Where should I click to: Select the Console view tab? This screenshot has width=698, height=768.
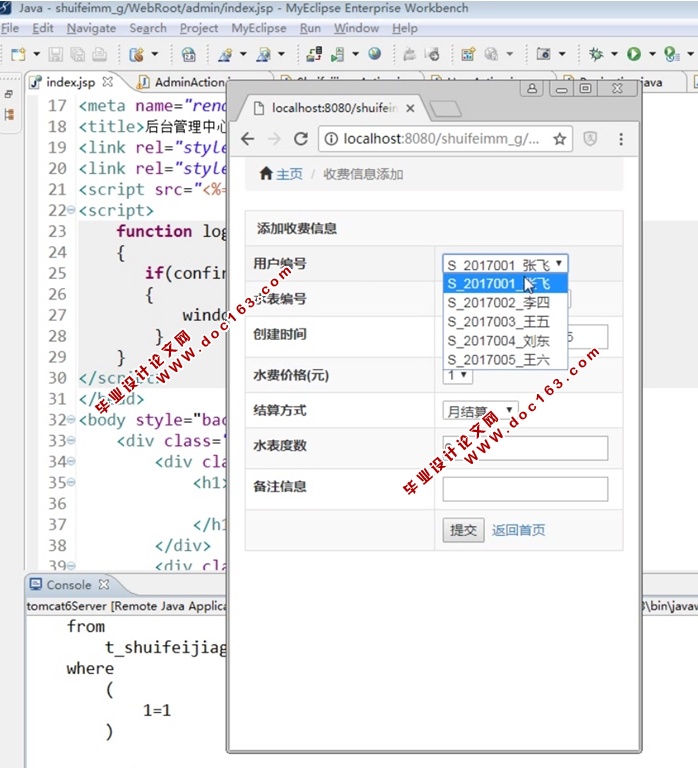(x=69, y=585)
